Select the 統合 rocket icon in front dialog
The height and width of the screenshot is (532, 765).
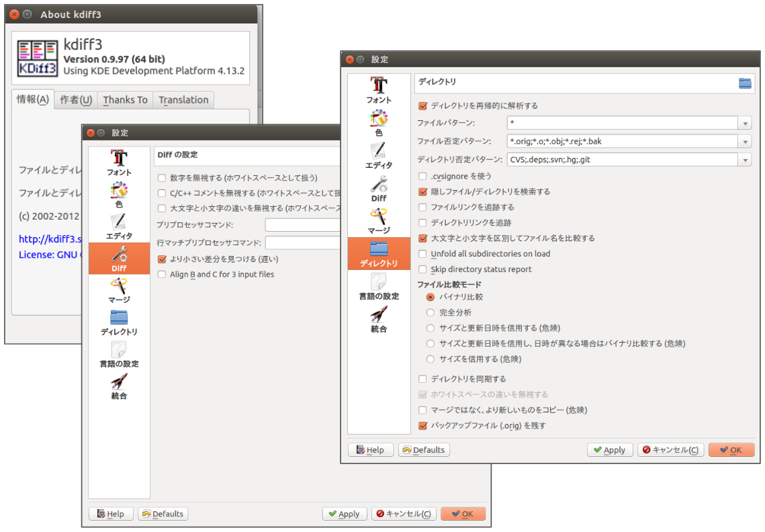tap(379, 318)
